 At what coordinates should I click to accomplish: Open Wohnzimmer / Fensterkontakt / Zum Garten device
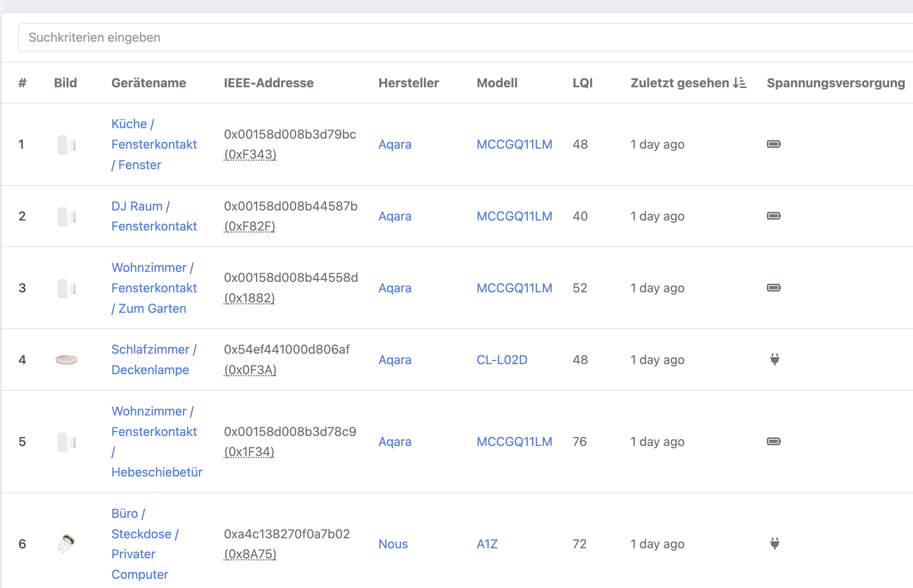154,288
